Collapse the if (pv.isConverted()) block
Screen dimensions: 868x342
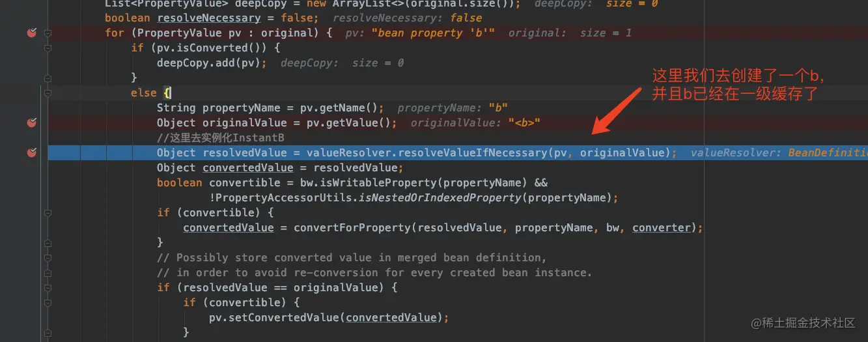(48, 48)
